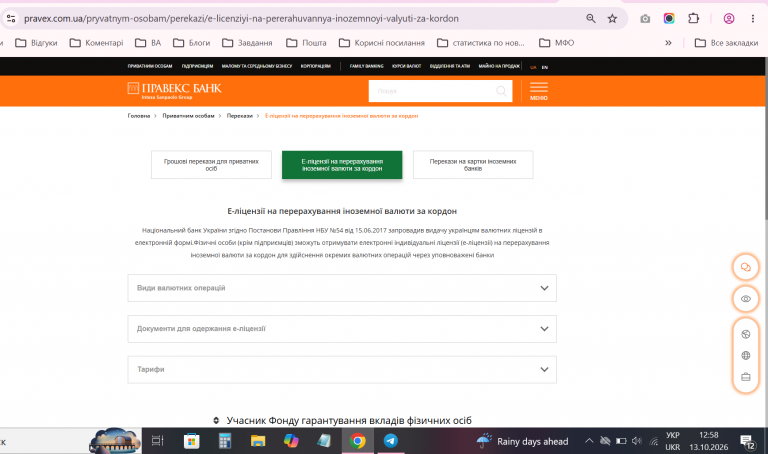Click the browser address bar URL
Viewport: 768px width, 454px height.
point(241,19)
